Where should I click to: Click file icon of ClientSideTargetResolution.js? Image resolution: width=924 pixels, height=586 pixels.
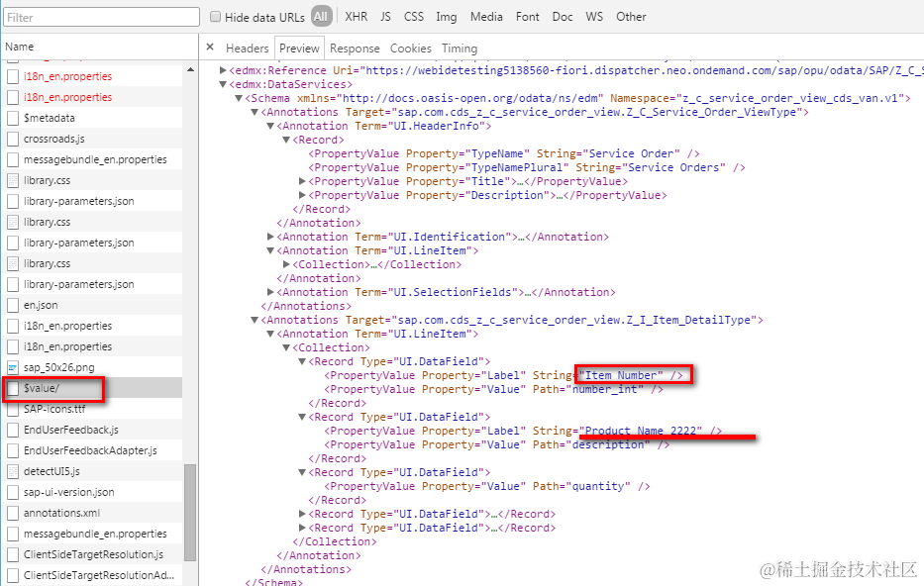click(12, 554)
